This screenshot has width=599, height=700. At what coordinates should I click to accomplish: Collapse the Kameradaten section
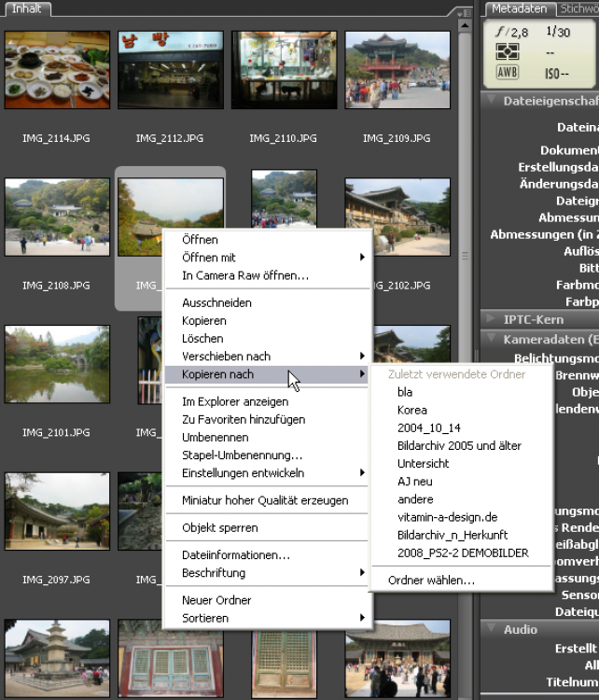coord(491,340)
